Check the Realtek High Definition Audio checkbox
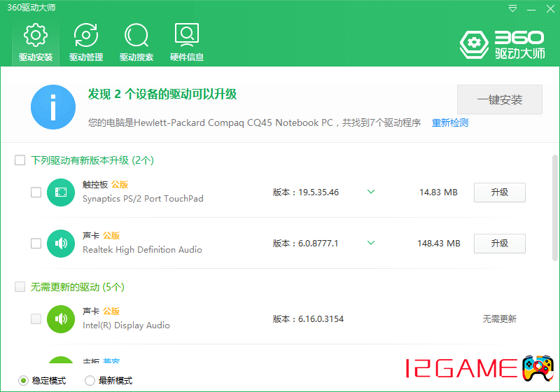The image size is (560, 392). click(x=36, y=243)
